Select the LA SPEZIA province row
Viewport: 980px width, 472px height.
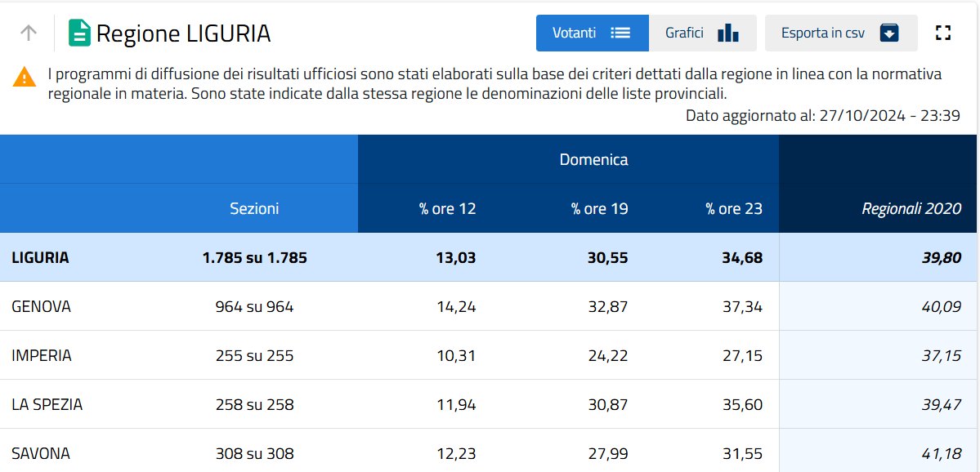47,405
